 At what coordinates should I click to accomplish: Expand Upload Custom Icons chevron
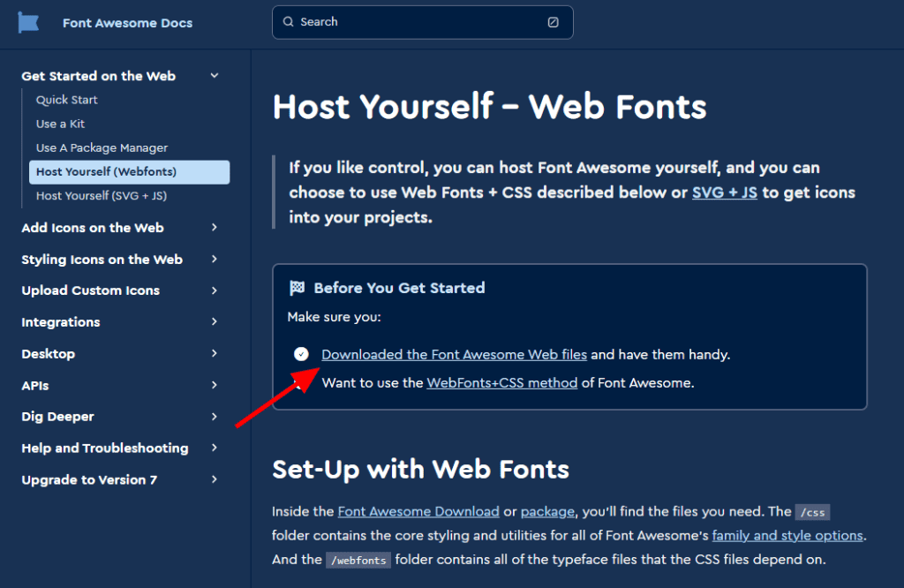[x=215, y=290]
